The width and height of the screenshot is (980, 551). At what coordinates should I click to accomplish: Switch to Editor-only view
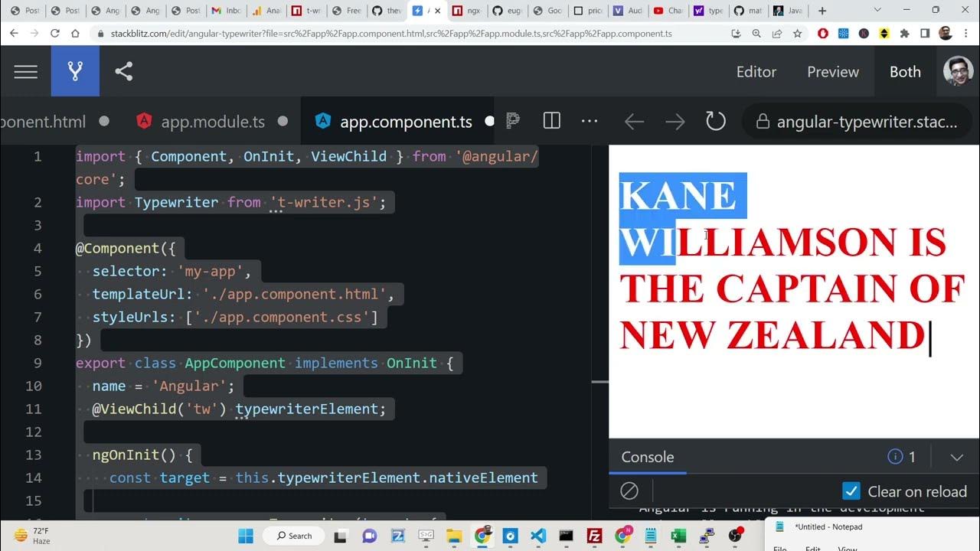tap(756, 72)
